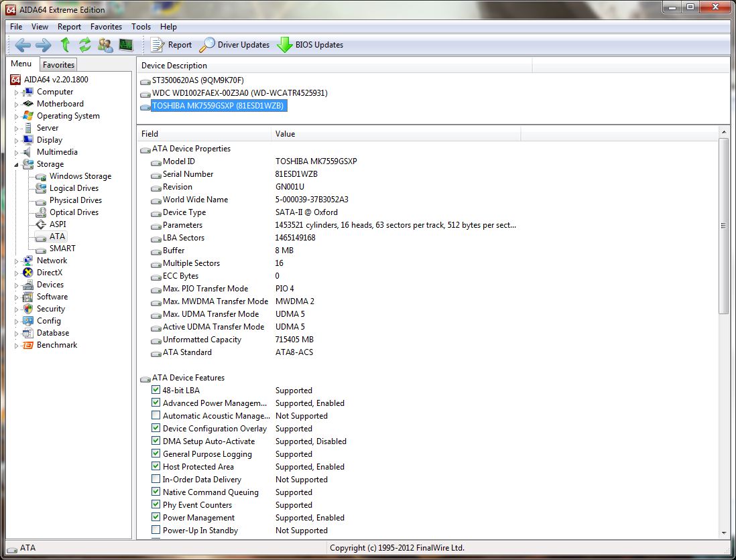The width and height of the screenshot is (736, 560).
Task: Open Driver Updates from the toolbar
Action: 234,45
